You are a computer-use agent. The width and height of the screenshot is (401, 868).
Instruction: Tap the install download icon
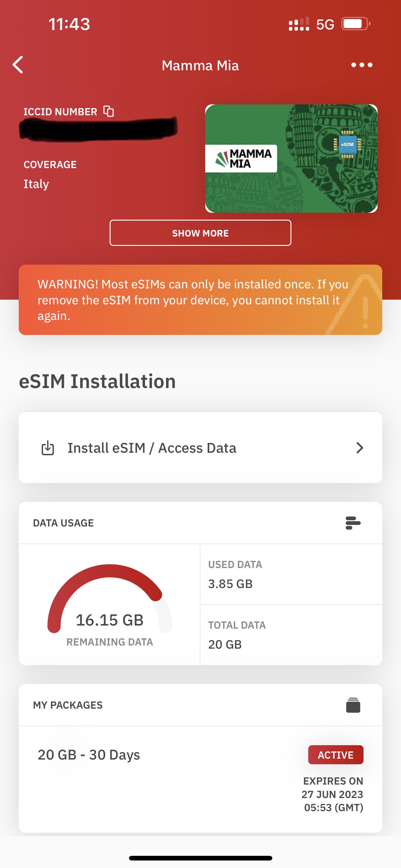point(48,448)
